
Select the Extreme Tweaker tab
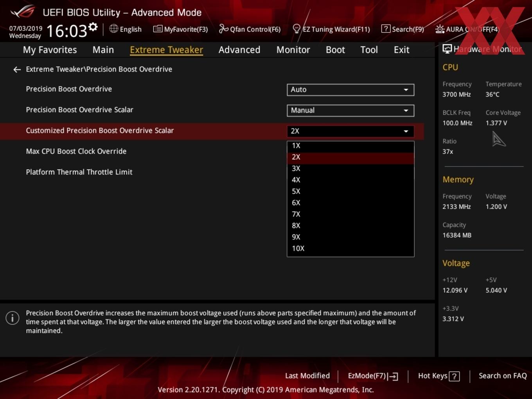pos(166,50)
